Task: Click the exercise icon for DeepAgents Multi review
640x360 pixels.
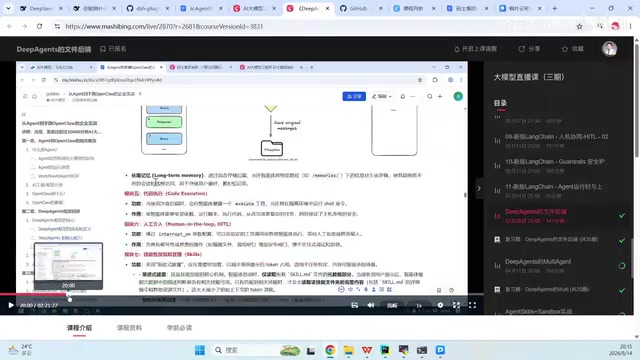Action: (497, 289)
